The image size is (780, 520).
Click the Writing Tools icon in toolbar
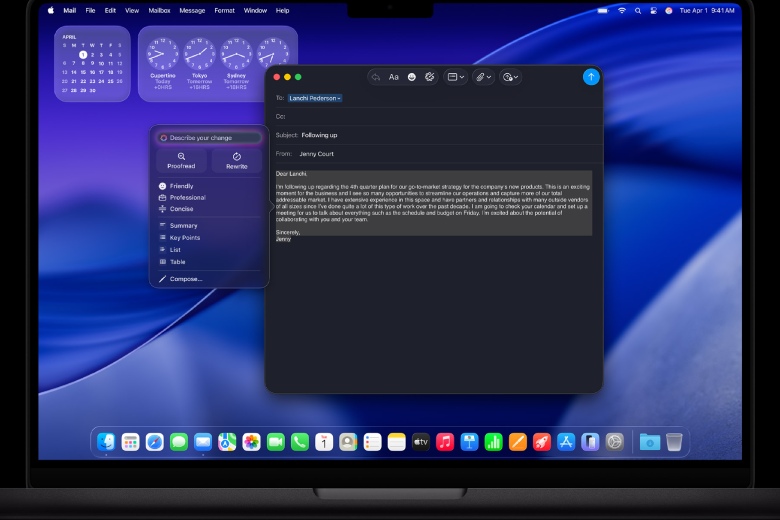[x=430, y=77]
